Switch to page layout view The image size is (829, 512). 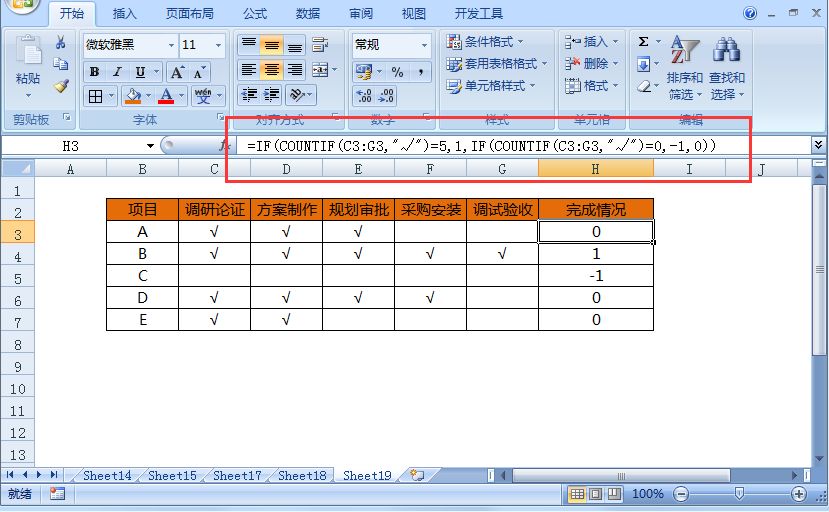pos(595,494)
